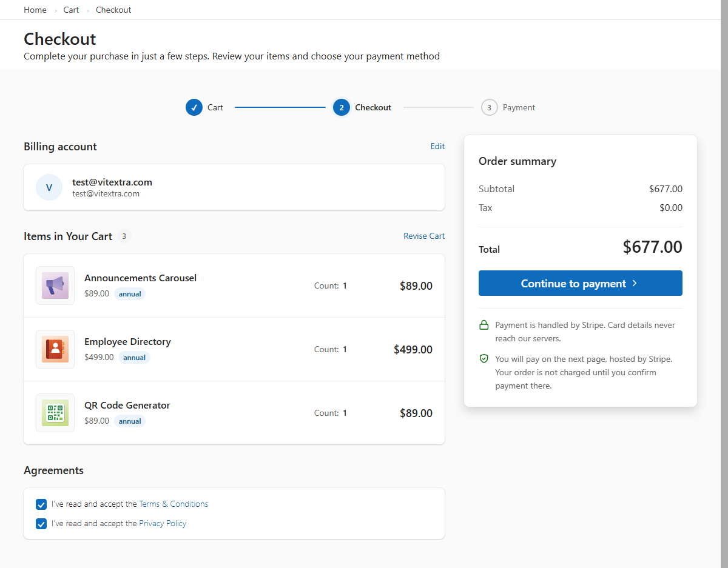Click the Revise Cart link
The height and width of the screenshot is (568, 728).
424,236
